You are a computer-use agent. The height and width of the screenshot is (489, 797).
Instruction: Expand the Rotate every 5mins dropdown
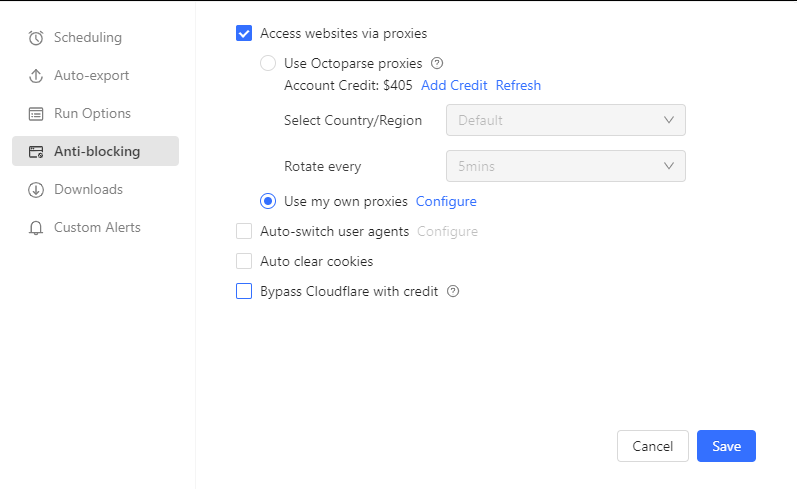[565, 166]
